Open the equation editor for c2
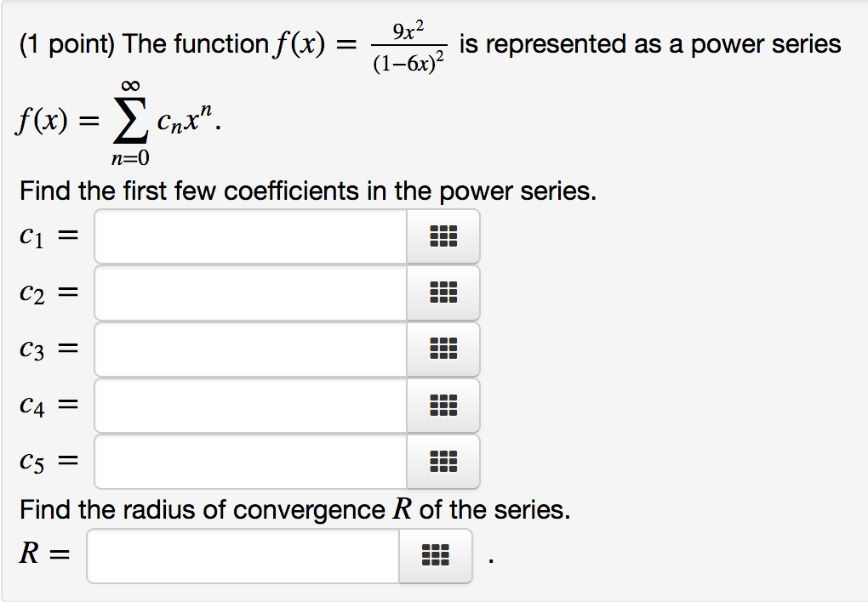The height and width of the screenshot is (602, 868). tap(443, 292)
